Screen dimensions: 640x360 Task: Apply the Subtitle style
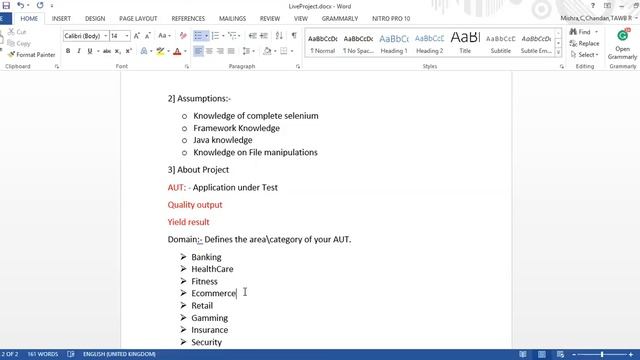tap(500, 43)
